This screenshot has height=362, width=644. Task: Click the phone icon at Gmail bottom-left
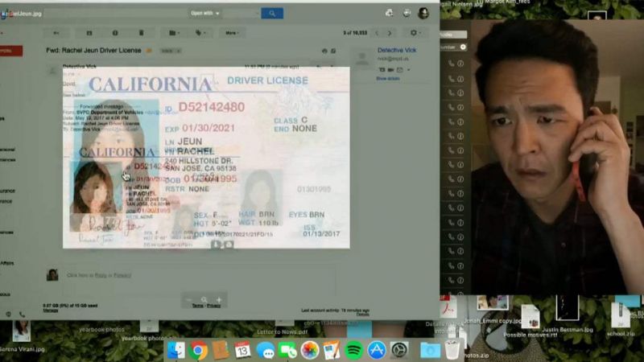click(23, 315)
